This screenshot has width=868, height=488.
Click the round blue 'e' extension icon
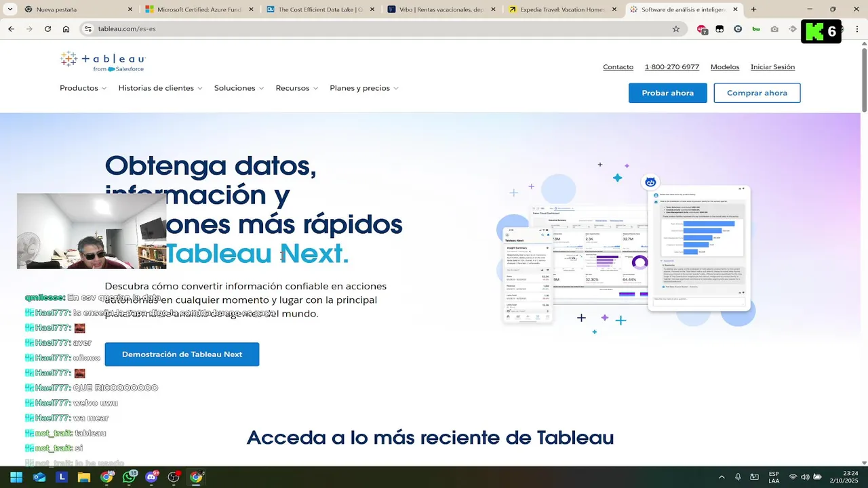coord(738,29)
